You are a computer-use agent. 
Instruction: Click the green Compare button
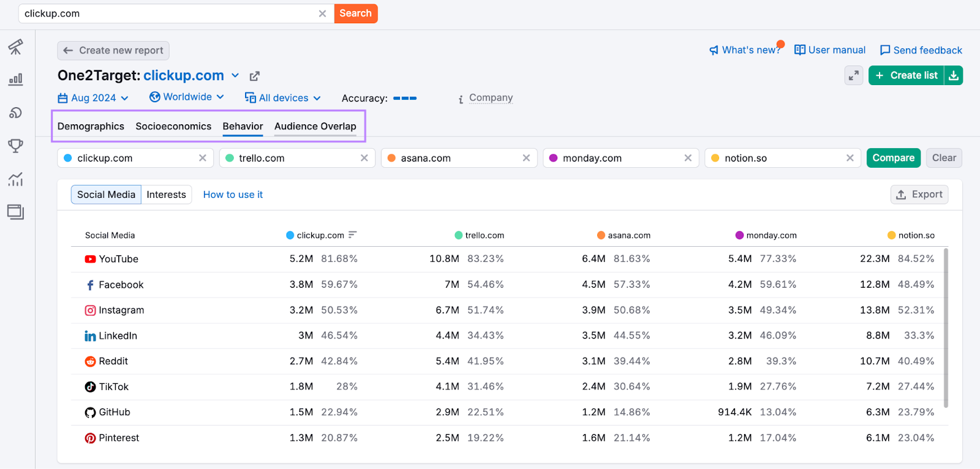(x=894, y=158)
